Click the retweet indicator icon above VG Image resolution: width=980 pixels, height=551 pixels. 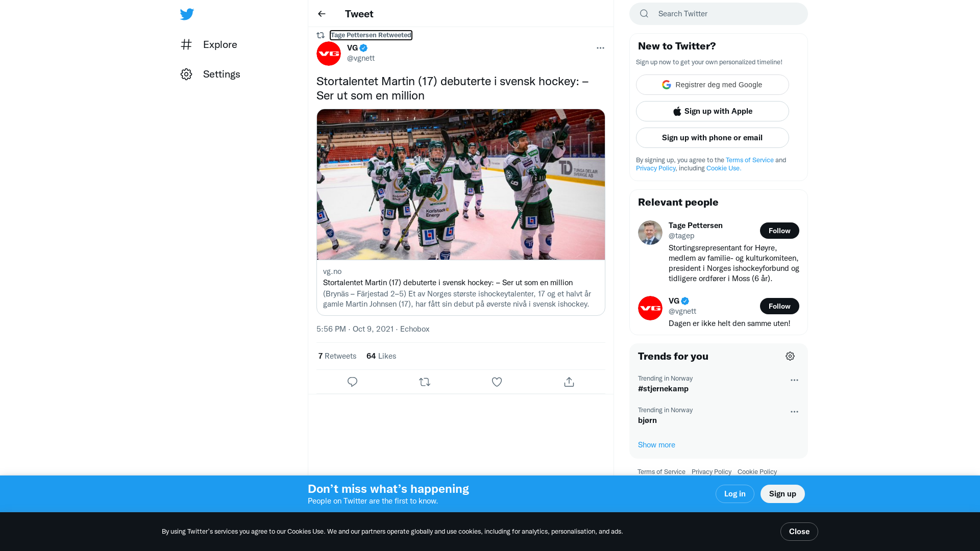tap(321, 35)
